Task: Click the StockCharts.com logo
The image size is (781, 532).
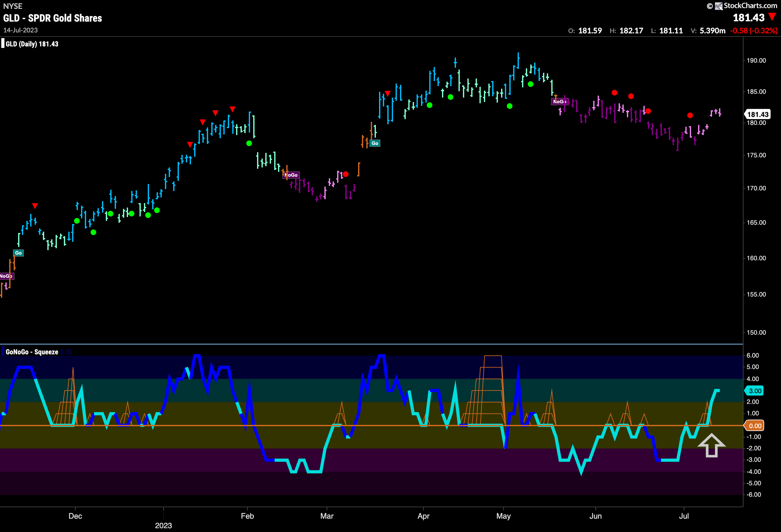Action: pos(742,6)
